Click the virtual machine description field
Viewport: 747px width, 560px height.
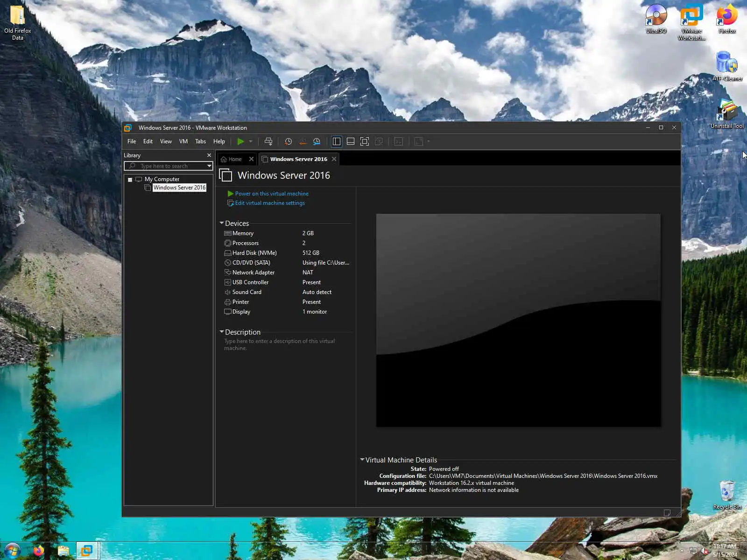click(286, 345)
